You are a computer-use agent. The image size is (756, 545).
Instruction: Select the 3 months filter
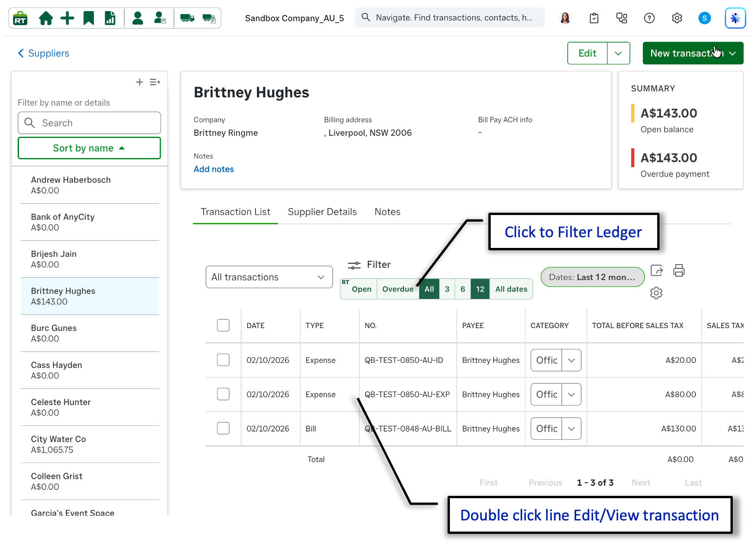click(447, 289)
